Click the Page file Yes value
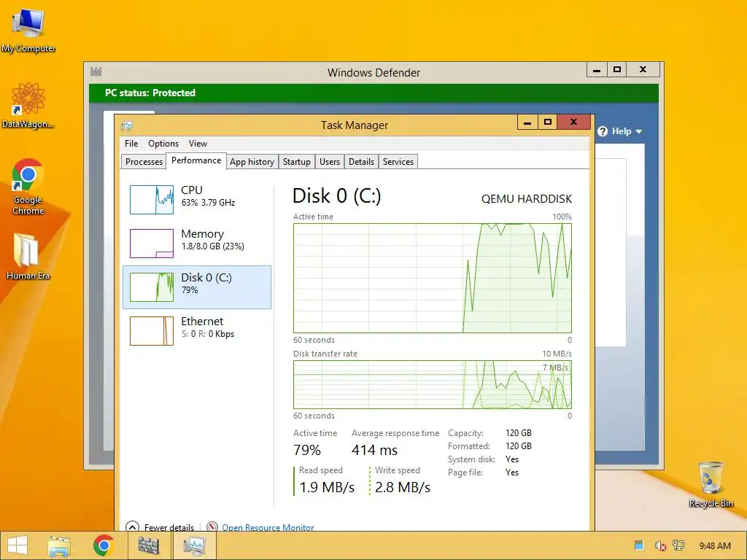 (512, 472)
